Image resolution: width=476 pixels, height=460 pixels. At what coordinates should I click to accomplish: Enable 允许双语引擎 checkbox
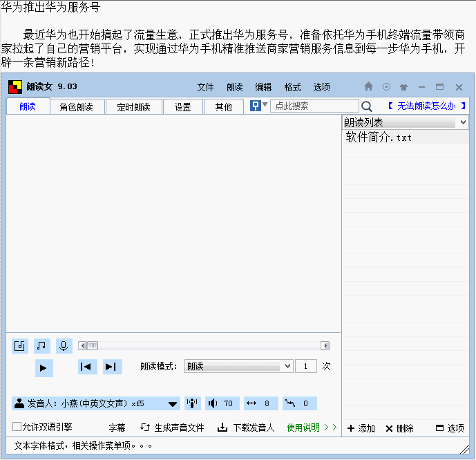[x=17, y=427]
